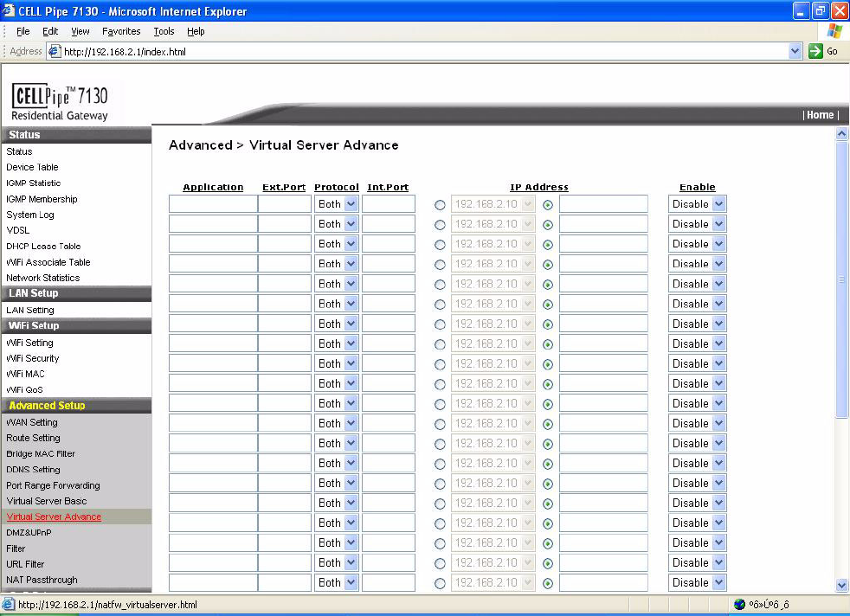Screen dimensions: 850x616
Task: Click the page icon in address bar
Action: [55, 51]
